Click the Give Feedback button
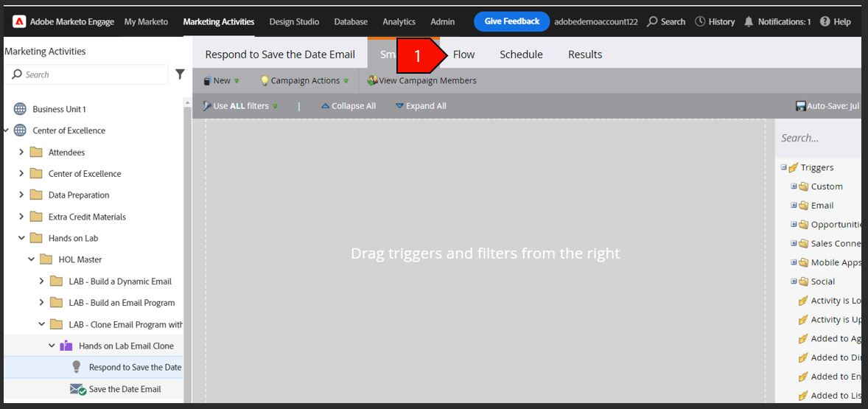Viewport: 868px width, 409px height. [x=512, y=21]
